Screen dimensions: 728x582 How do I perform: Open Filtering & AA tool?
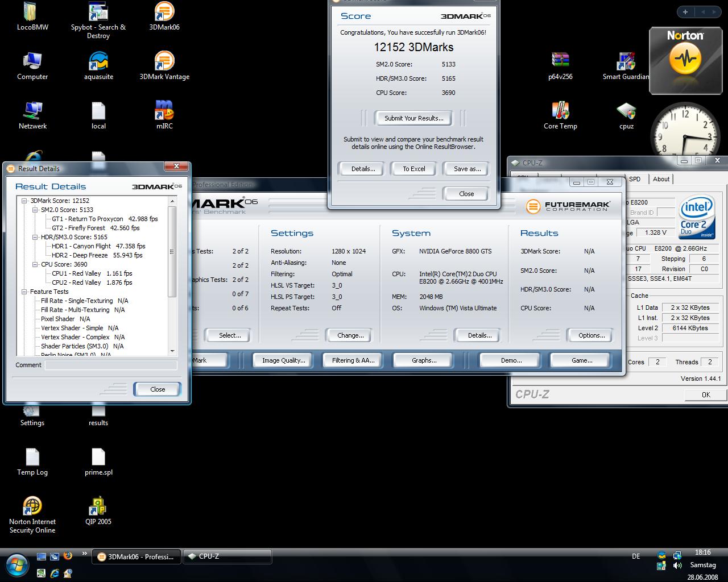pyautogui.click(x=353, y=360)
